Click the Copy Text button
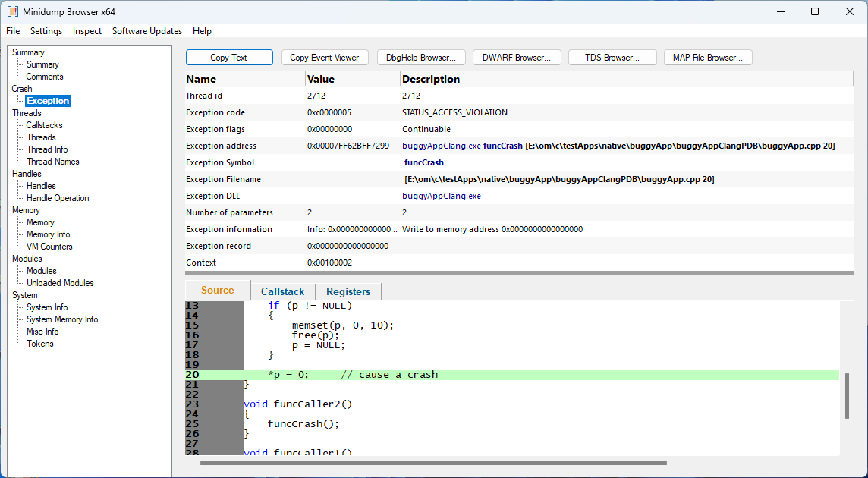 (228, 58)
